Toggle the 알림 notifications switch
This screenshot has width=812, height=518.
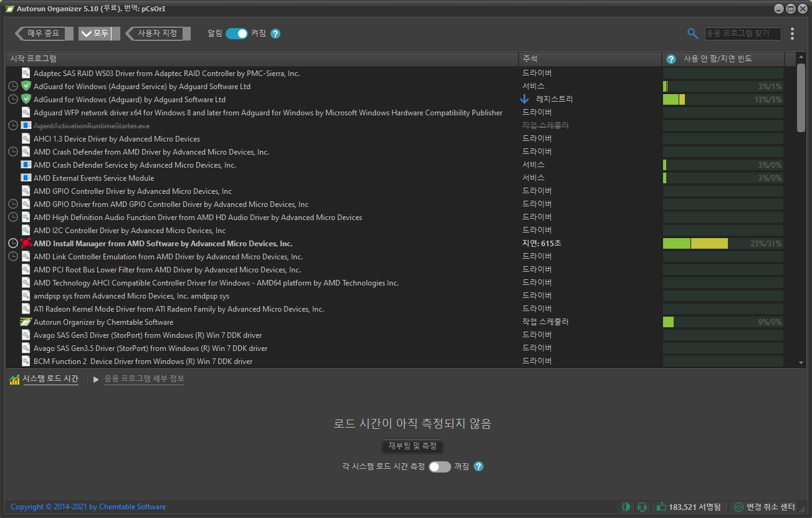click(x=237, y=34)
